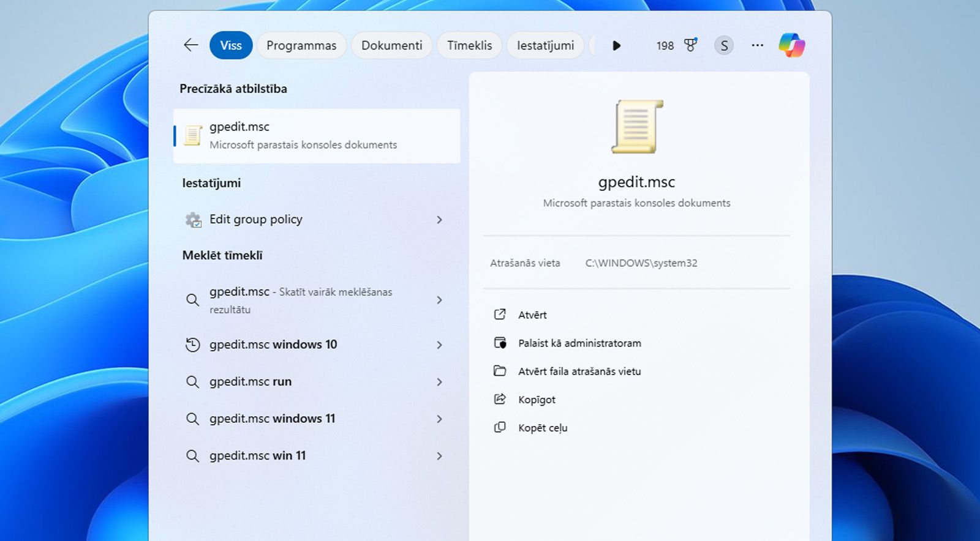This screenshot has width=980, height=541.
Task: Choose Palaist kā administratoram
Action: 579,343
